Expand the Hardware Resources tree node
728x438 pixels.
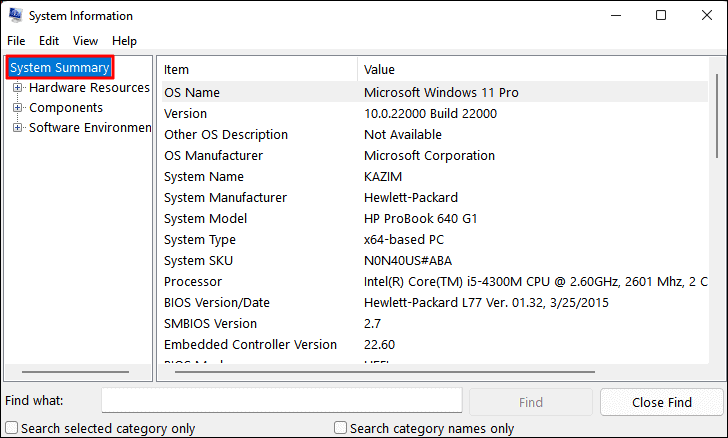click(17, 87)
